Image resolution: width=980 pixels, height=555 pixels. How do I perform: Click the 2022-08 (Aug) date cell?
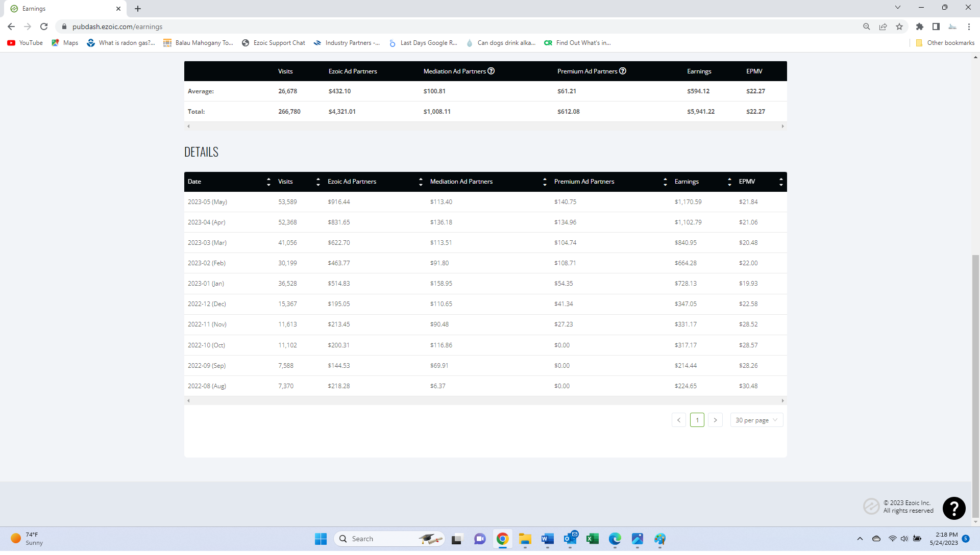pos(207,386)
